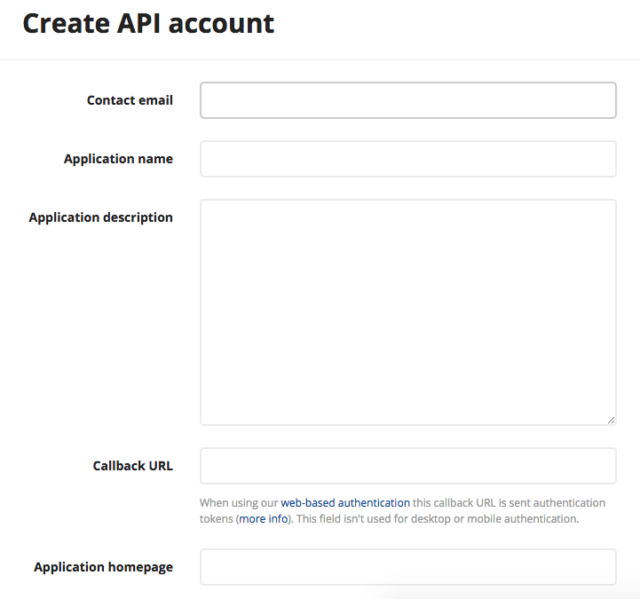Open the more info link
This screenshot has height=599, width=640.
coord(264,519)
